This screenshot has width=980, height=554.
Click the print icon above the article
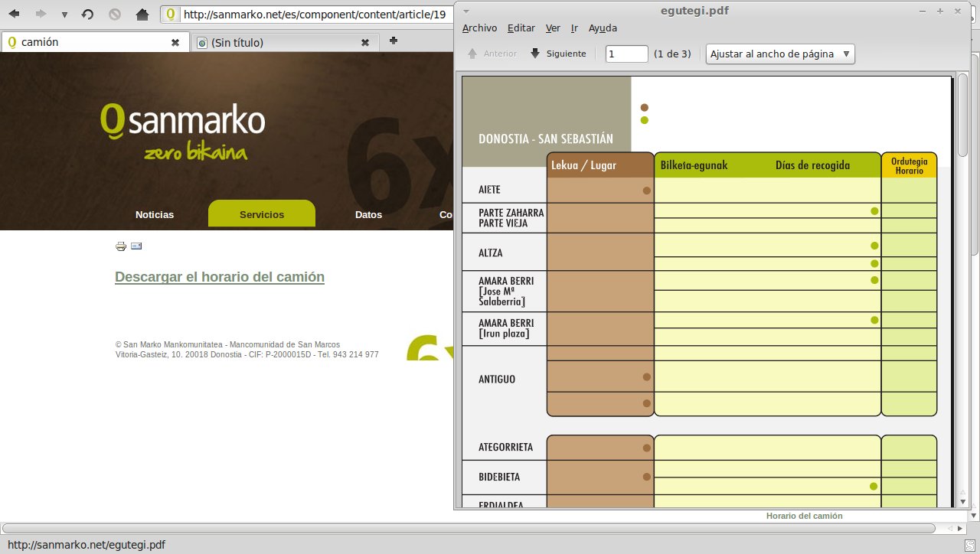121,246
